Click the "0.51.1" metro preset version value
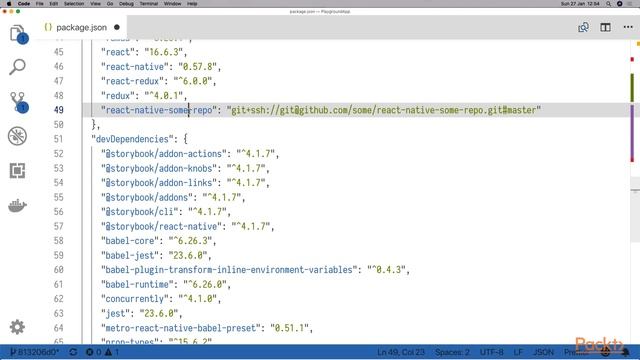Image resolution: width=640 pixels, height=360 pixels. (x=289, y=328)
